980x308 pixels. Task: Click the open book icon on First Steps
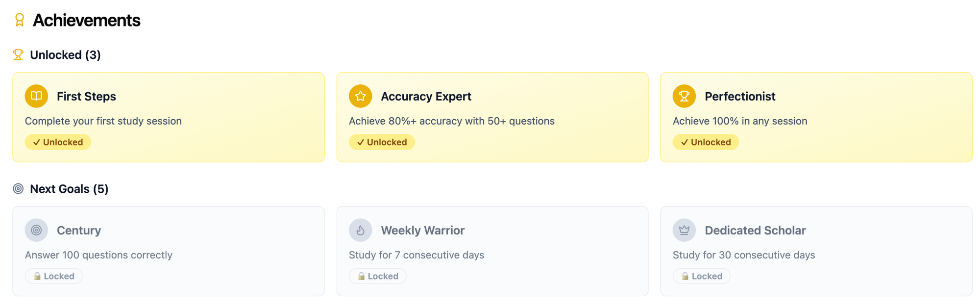click(x=36, y=96)
